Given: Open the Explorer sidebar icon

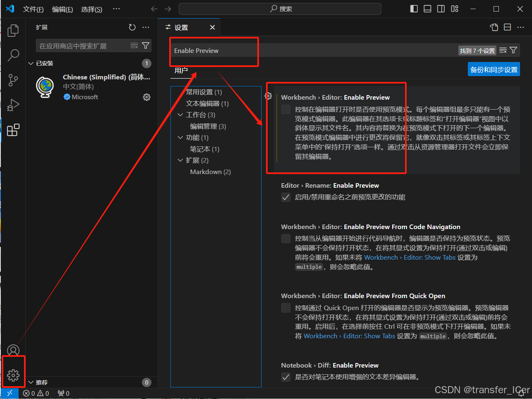Looking at the screenshot, I should click(13, 30).
